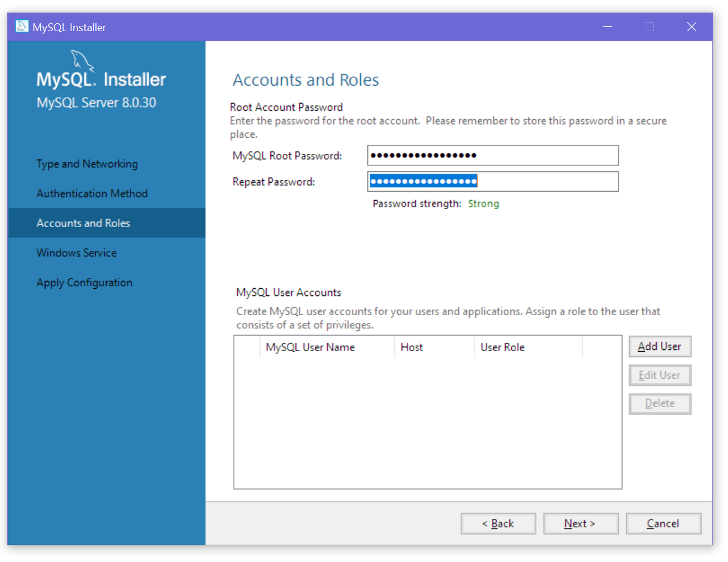This screenshot has height=562, width=728.
Task: Click the greyed-out maximize window button
Action: 649,27
